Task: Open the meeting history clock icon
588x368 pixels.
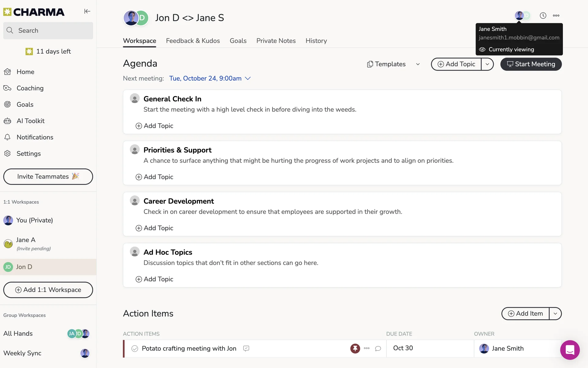Action: pyautogui.click(x=543, y=16)
